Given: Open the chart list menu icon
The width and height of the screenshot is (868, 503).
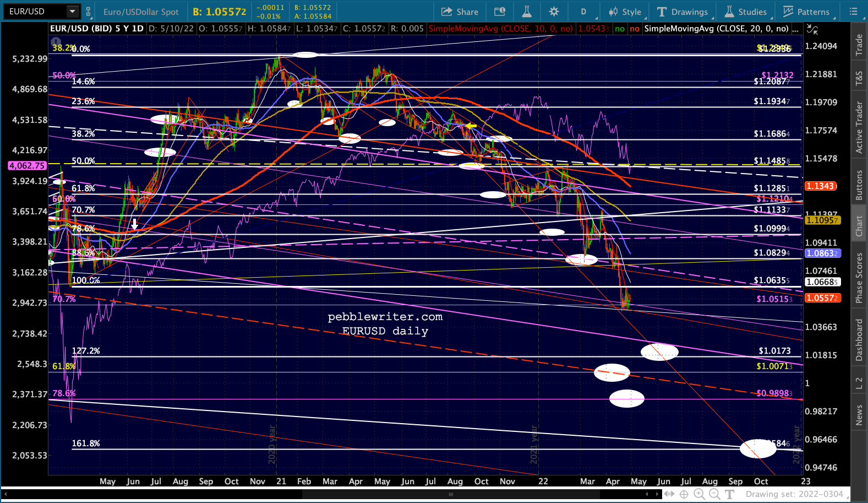Looking at the screenshot, I should 854,12.
